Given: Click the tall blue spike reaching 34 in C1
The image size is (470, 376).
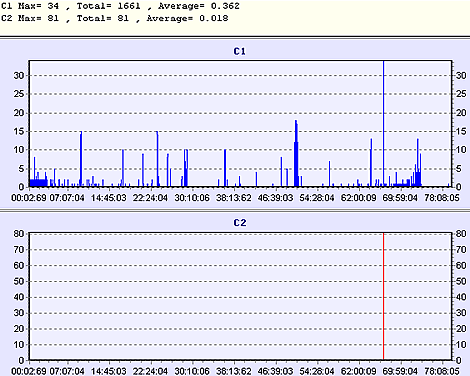Looking at the screenshot, I should click(383, 123).
